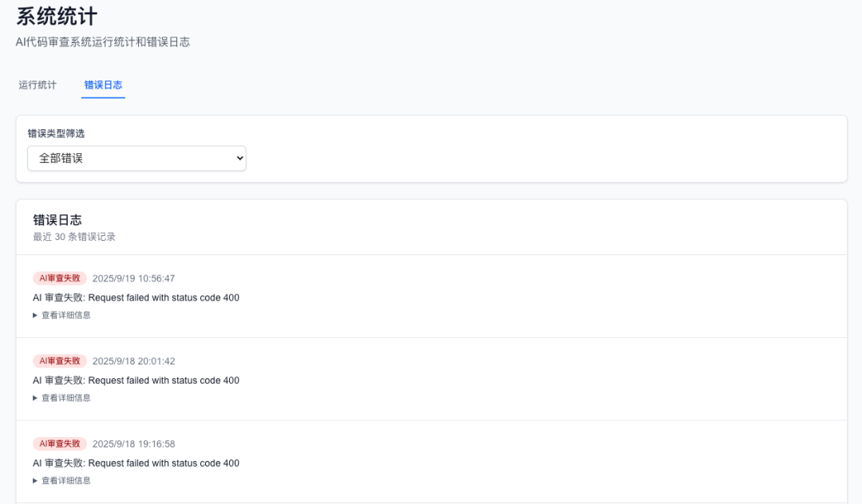Expand 查看详细信息 for the 10:56:47 error
The image size is (862, 504).
click(61, 315)
